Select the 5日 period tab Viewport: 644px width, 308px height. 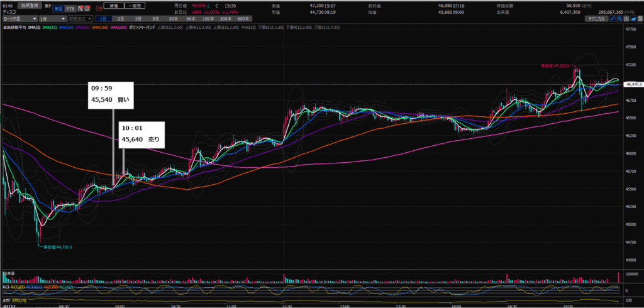coord(155,19)
